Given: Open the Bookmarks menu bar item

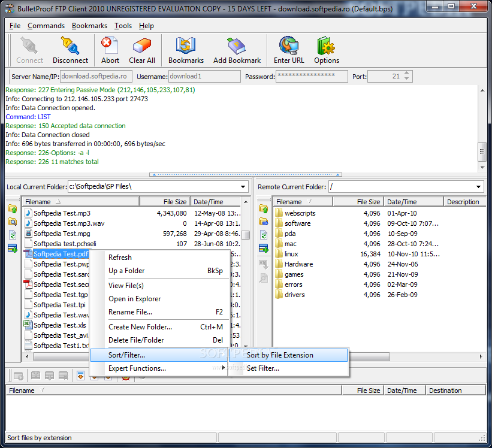Looking at the screenshot, I should pyautogui.click(x=89, y=26).
